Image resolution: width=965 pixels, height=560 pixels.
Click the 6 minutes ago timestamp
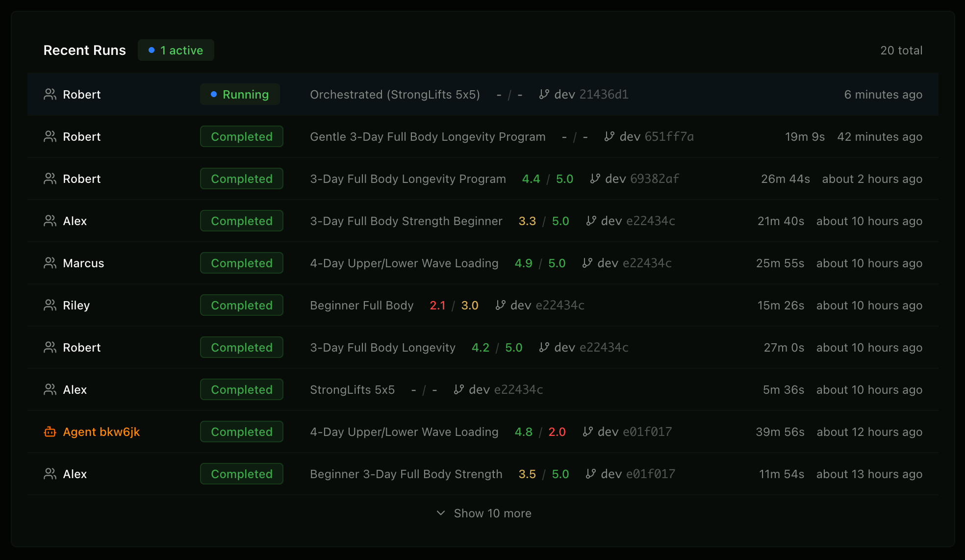(883, 94)
